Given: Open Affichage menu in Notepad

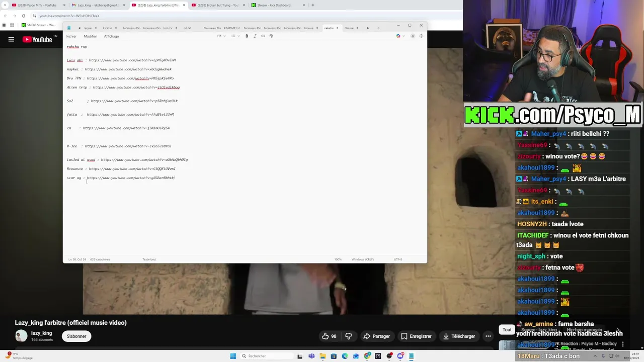Looking at the screenshot, I should [x=111, y=36].
